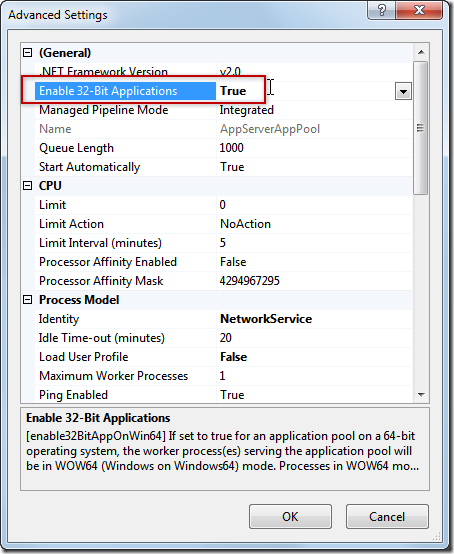
Task: Select the Start Automatically property
Action: tap(89, 167)
